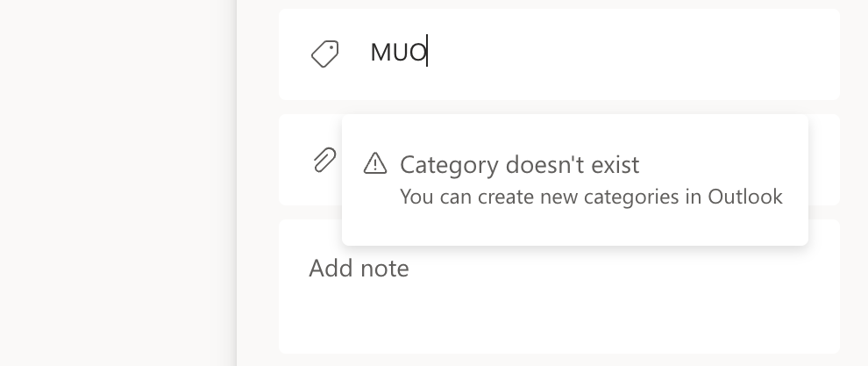Open attachments via the paperclip icon
The width and height of the screenshot is (868, 366).
pyautogui.click(x=324, y=160)
